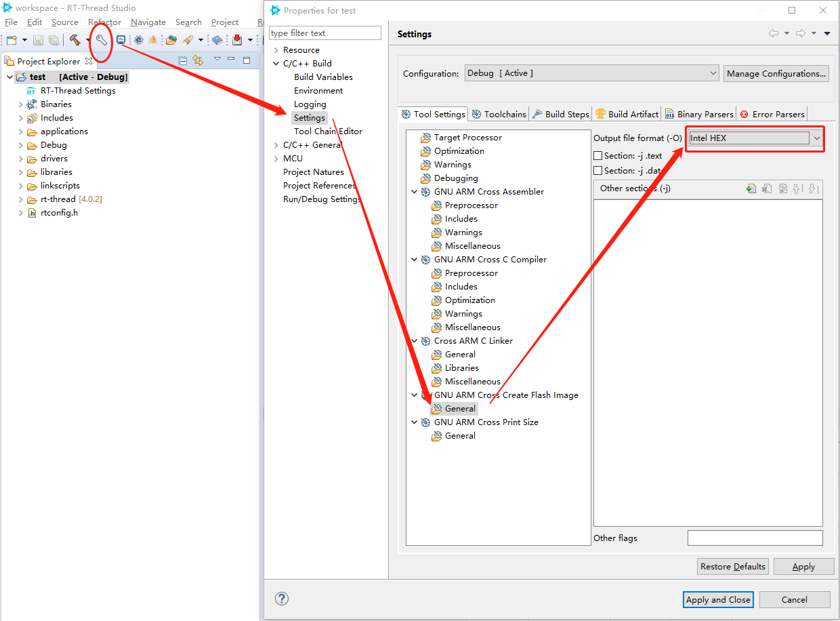The height and width of the screenshot is (621, 840).
Task: Select Debugging in tool settings tree
Action: pyautogui.click(x=456, y=178)
